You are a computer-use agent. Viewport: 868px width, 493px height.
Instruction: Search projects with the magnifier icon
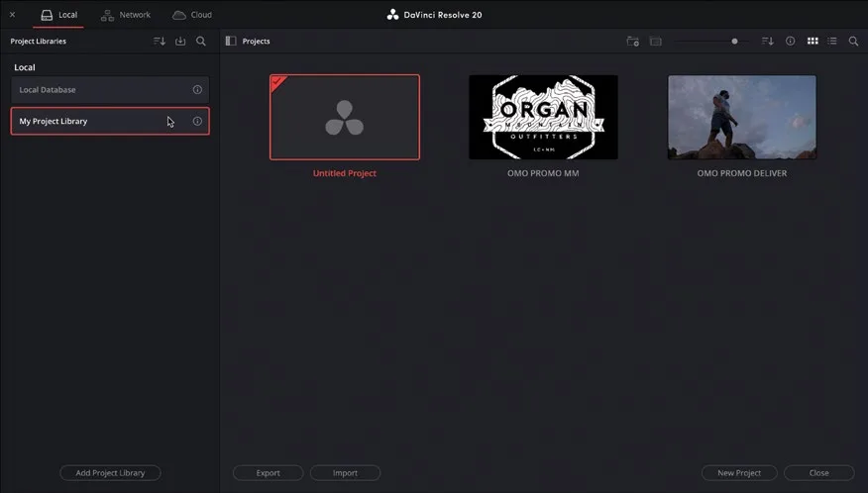coord(853,41)
